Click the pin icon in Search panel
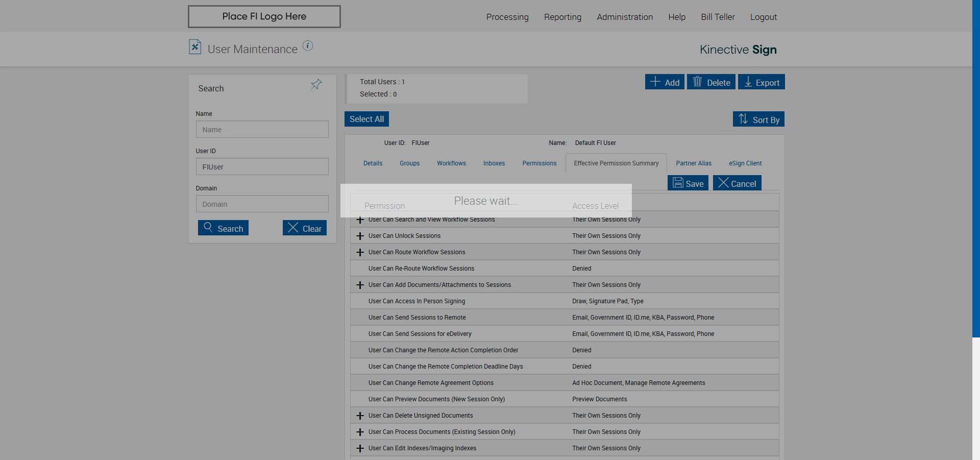 tap(316, 84)
